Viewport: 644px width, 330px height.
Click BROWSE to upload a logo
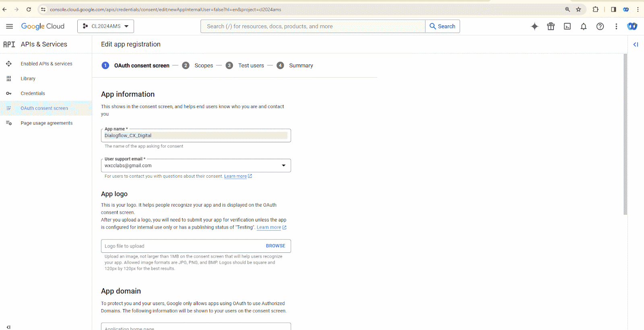(x=275, y=246)
